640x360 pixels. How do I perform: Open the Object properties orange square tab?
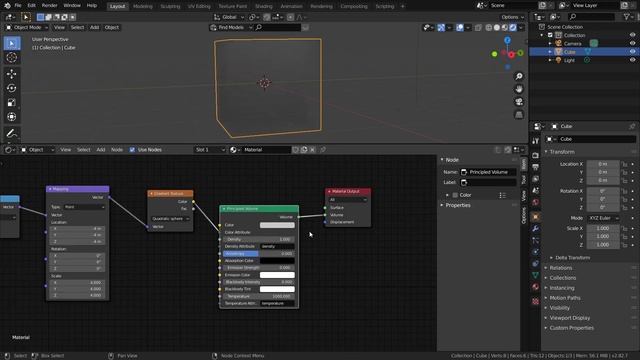(536, 217)
